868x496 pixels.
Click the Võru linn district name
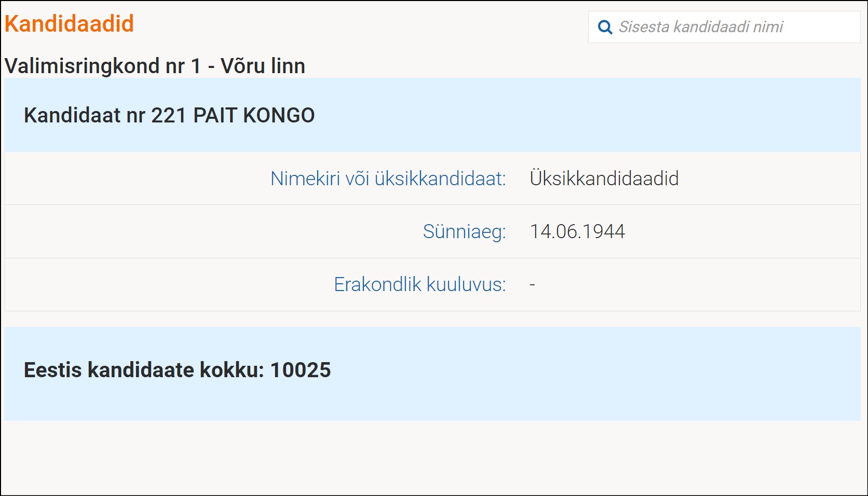(x=263, y=66)
